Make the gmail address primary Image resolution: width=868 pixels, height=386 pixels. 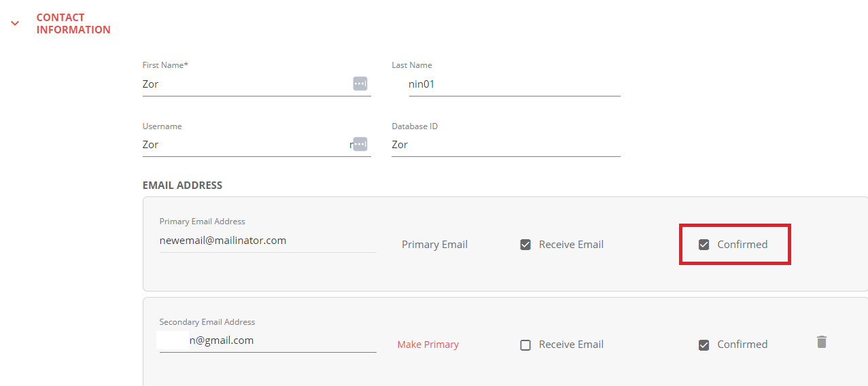pos(428,345)
